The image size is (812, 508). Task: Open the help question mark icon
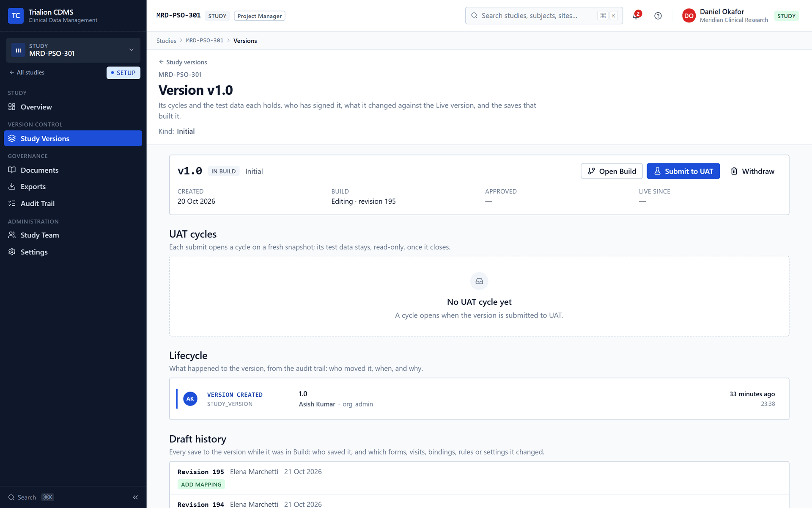point(658,16)
